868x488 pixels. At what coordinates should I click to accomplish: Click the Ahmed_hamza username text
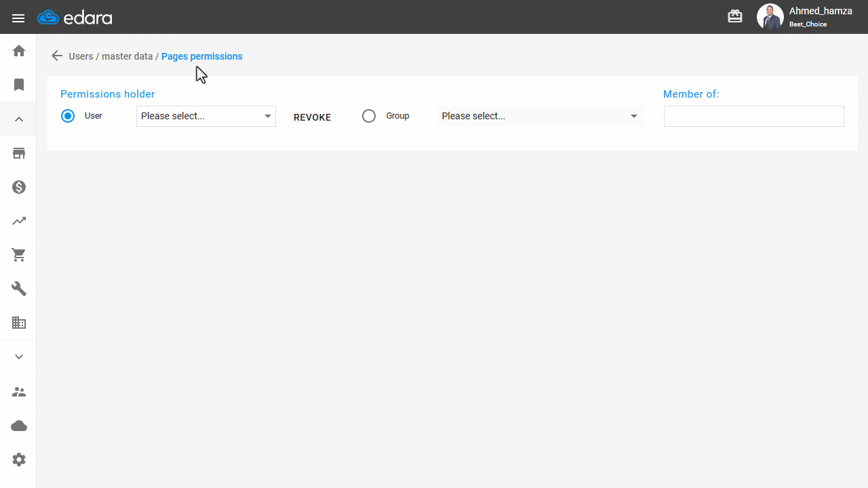tap(821, 11)
